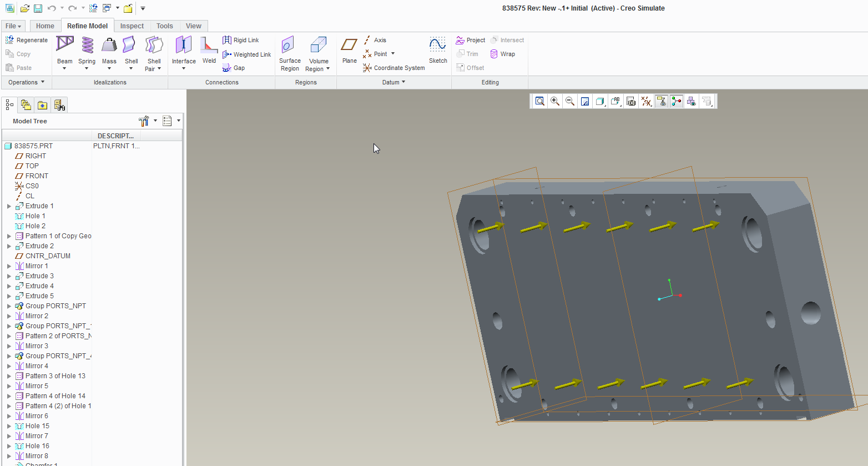868x466 pixels.
Task: Click the Project editing tool
Action: (x=471, y=40)
